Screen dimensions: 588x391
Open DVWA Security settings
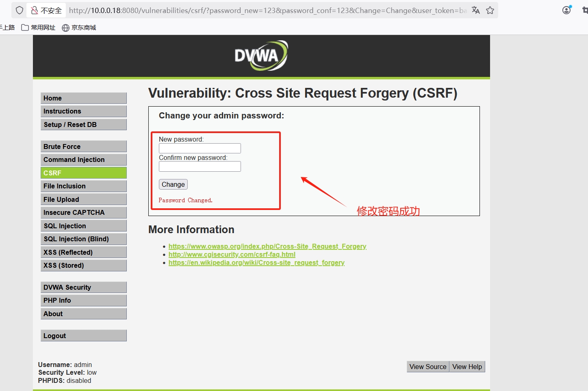[x=84, y=287]
